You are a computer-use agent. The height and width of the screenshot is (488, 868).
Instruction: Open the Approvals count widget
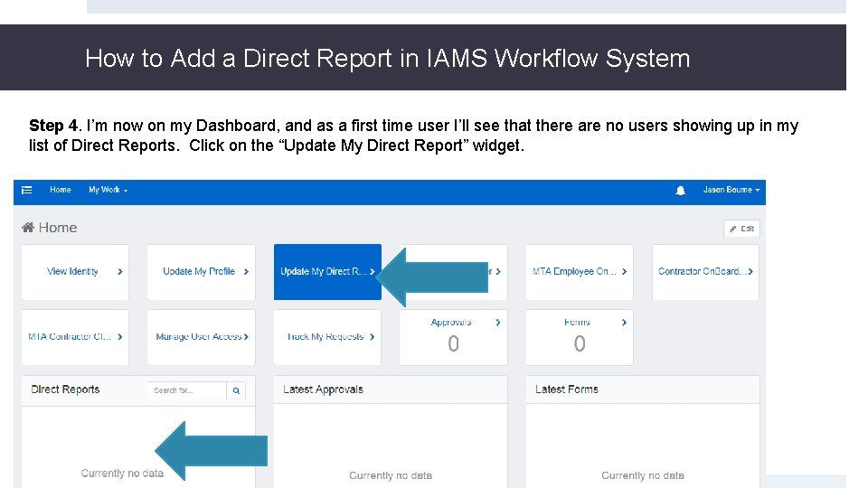click(x=453, y=337)
